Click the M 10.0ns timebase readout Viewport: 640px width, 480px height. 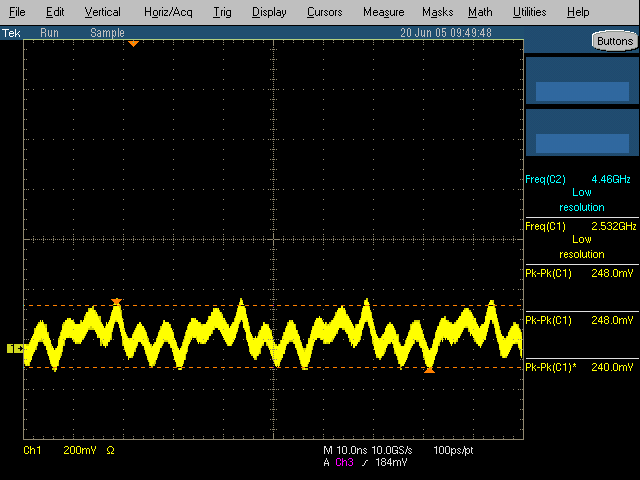(346, 450)
